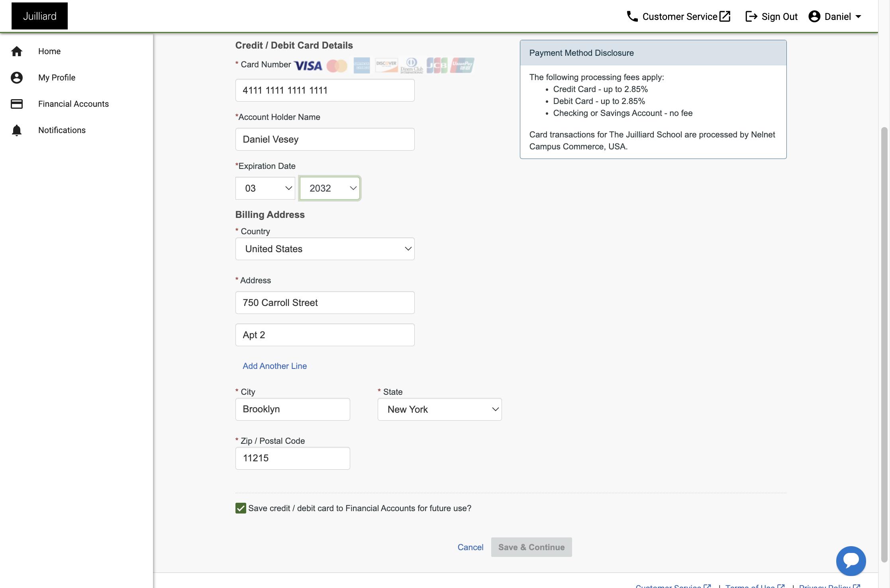Open the Notifications menu item

coord(62,130)
